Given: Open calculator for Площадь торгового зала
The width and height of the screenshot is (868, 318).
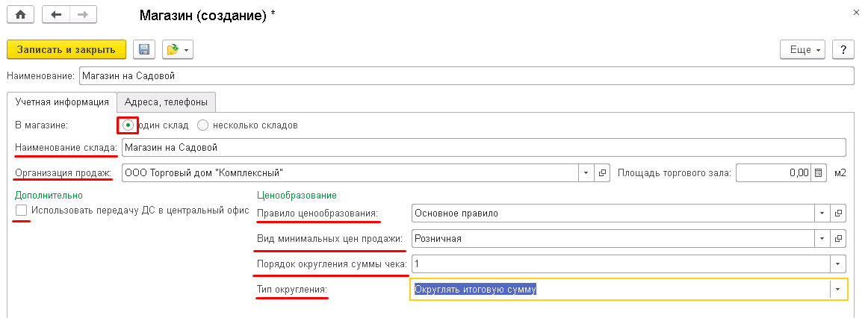Looking at the screenshot, I should click(x=818, y=173).
